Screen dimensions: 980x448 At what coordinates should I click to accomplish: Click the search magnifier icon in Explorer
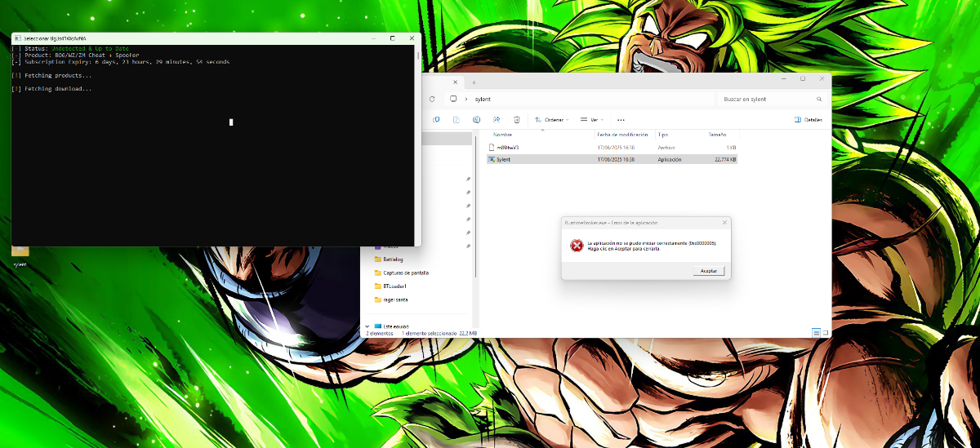click(x=817, y=99)
